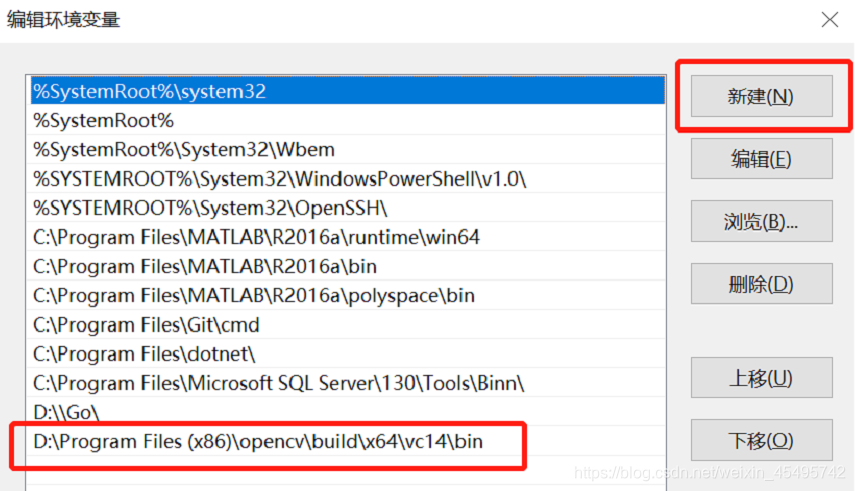The width and height of the screenshot is (855, 491).
Task: Select %SystemRoot%\System32\Wbem entry
Action: tap(347, 149)
